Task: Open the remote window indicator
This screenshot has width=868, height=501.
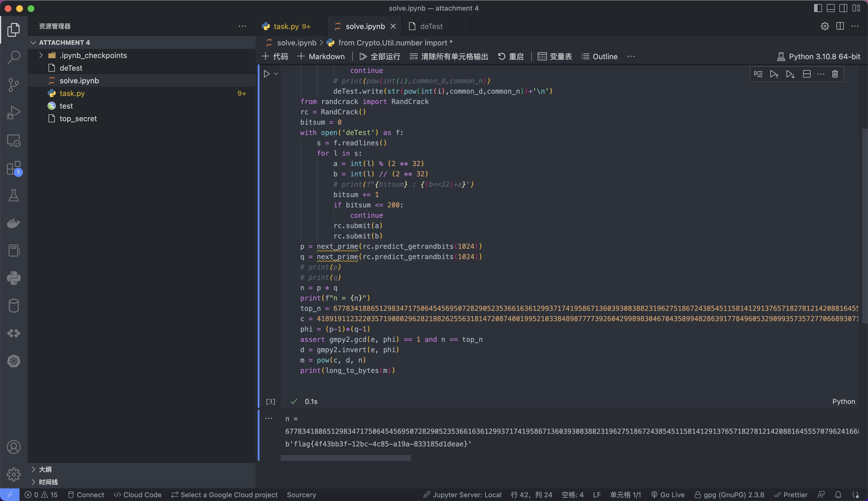Action: pos(10,495)
